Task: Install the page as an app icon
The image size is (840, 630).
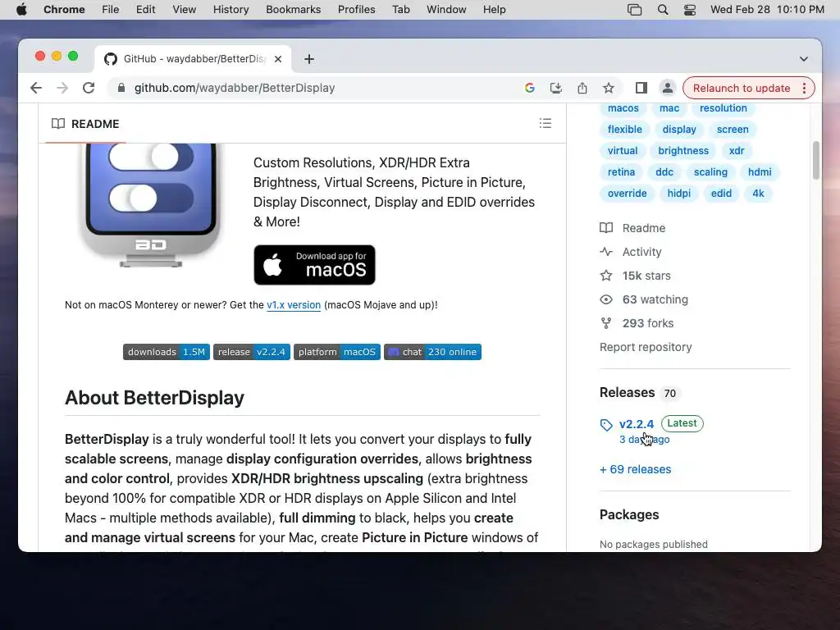Action: click(556, 88)
